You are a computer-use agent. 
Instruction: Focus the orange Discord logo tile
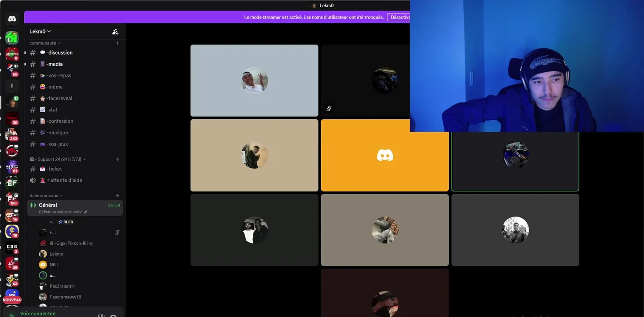(385, 155)
